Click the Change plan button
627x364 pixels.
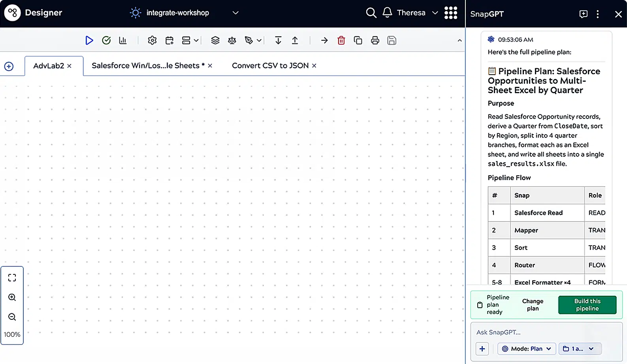tap(533, 305)
